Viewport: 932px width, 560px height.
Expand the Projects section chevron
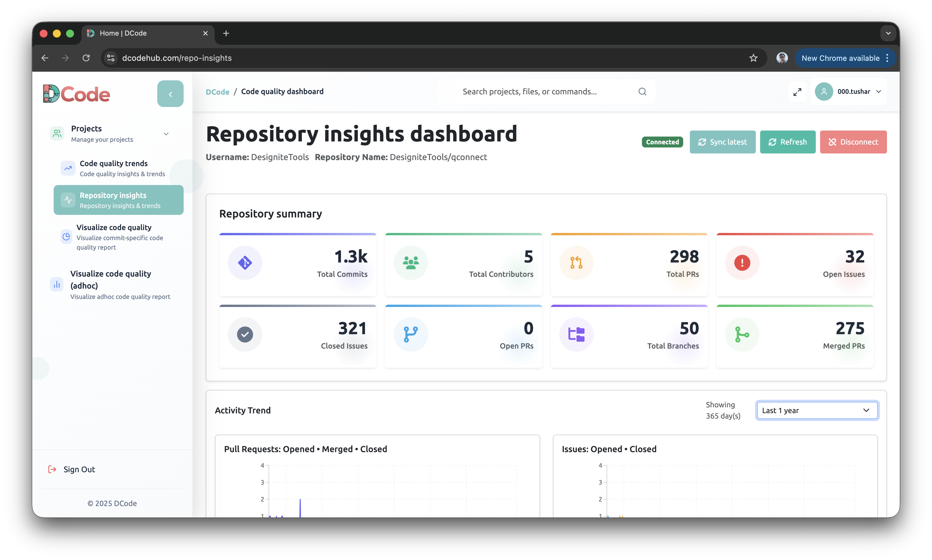pos(166,134)
